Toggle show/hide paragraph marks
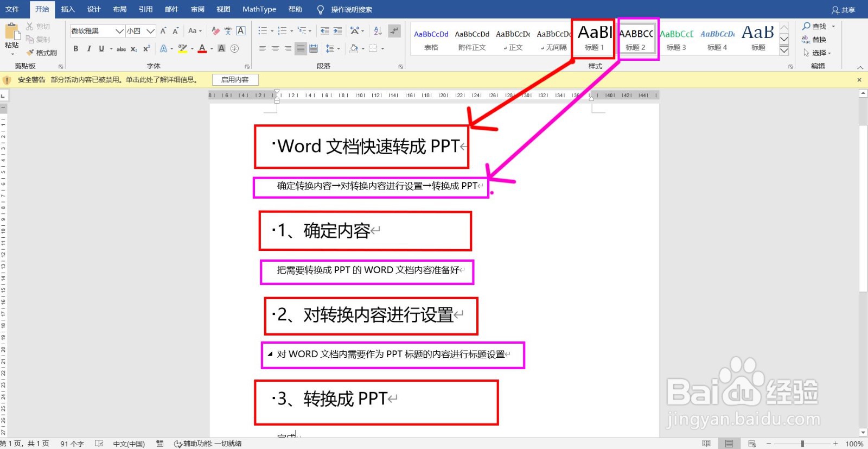The height and width of the screenshot is (449, 868). tap(394, 31)
